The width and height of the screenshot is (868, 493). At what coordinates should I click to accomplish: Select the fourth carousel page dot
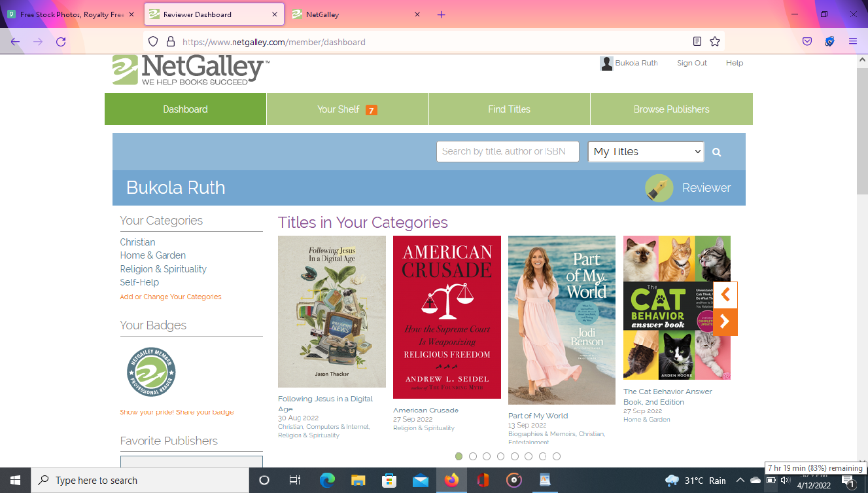tap(500, 456)
